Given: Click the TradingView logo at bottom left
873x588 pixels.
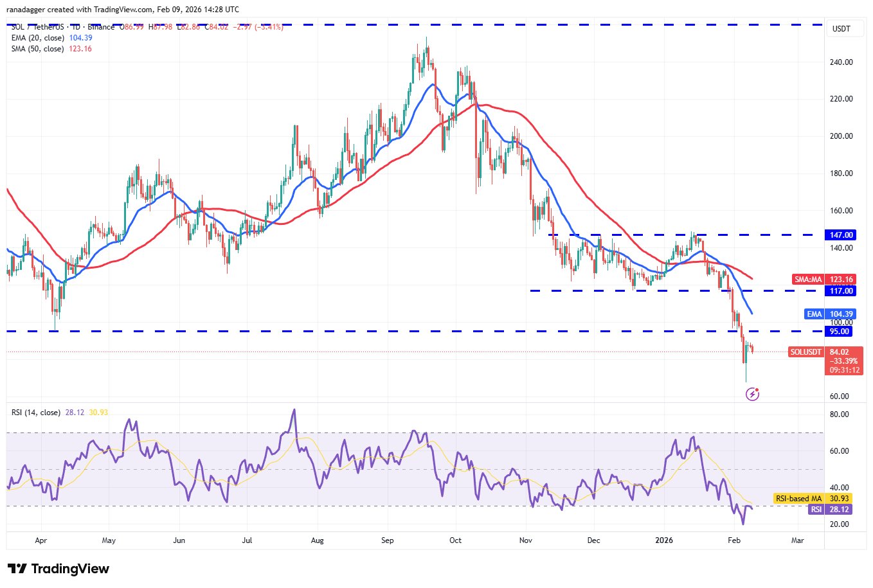Looking at the screenshot, I should (59, 569).
